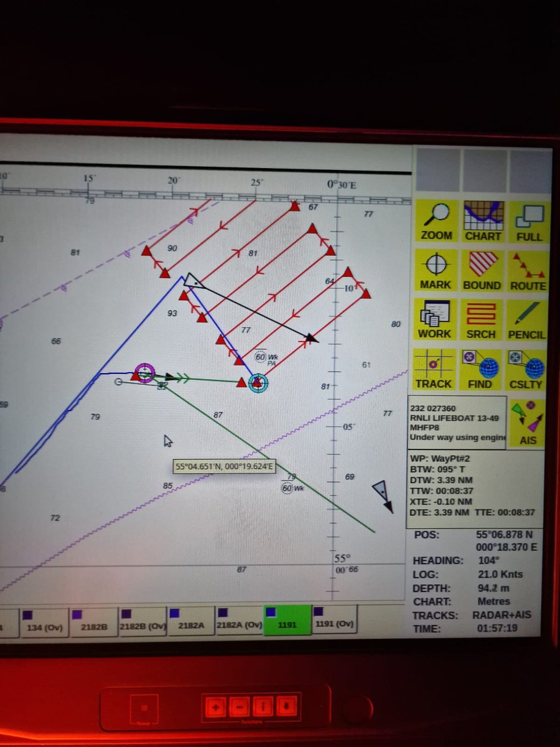Click the small black circle marker on track
560x747 pixels.
(x=119, y=382)
